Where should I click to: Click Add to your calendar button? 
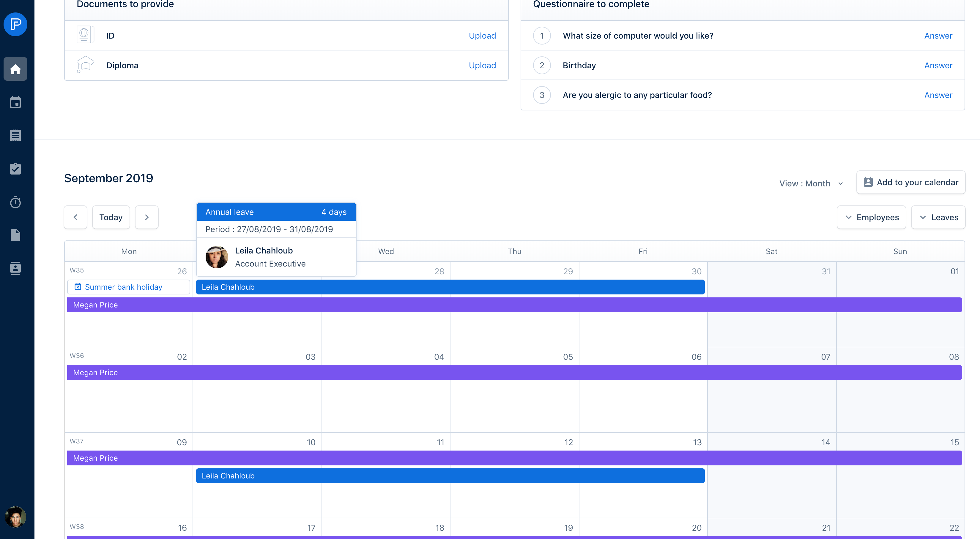[911, 183]
